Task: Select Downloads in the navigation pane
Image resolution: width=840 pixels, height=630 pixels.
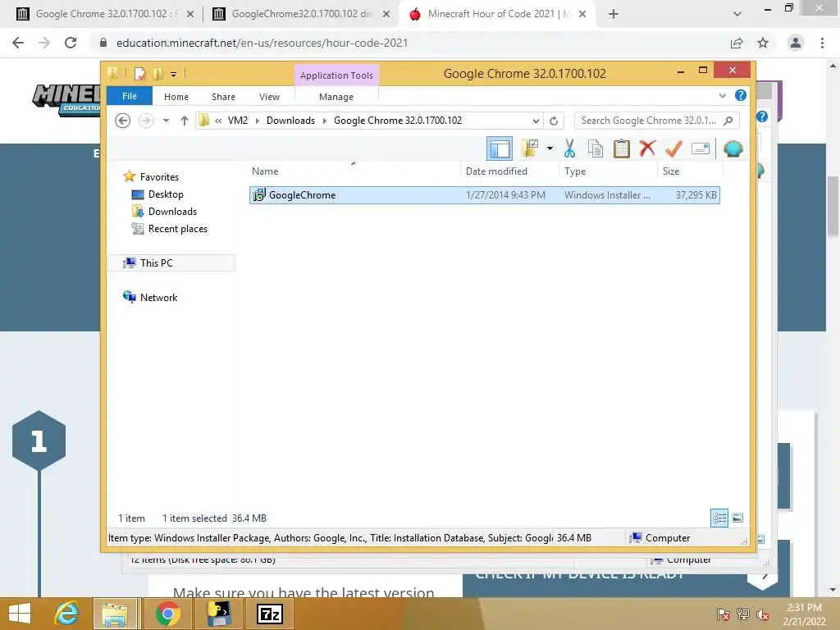Action: 172,212
